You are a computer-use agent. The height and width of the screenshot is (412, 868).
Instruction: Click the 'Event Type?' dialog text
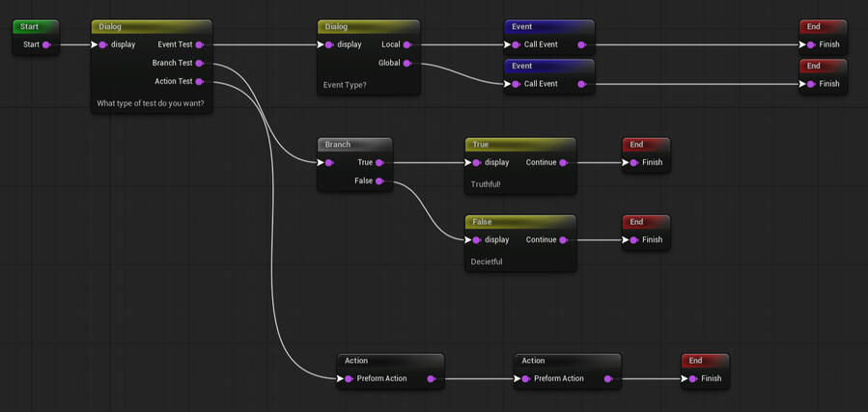pyautogui.click(x=345, y=85)
